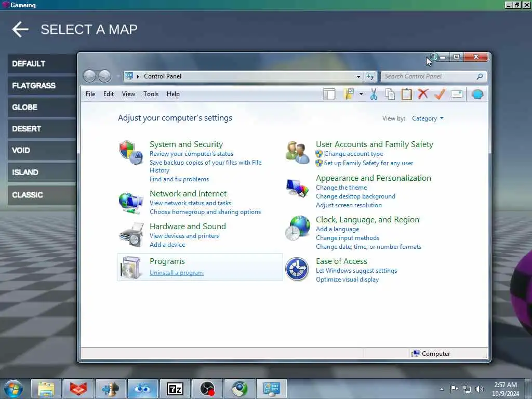Open OBS Studio from the taskbar
The height and width of the screenshot is (399, 532).
[207, 389]
